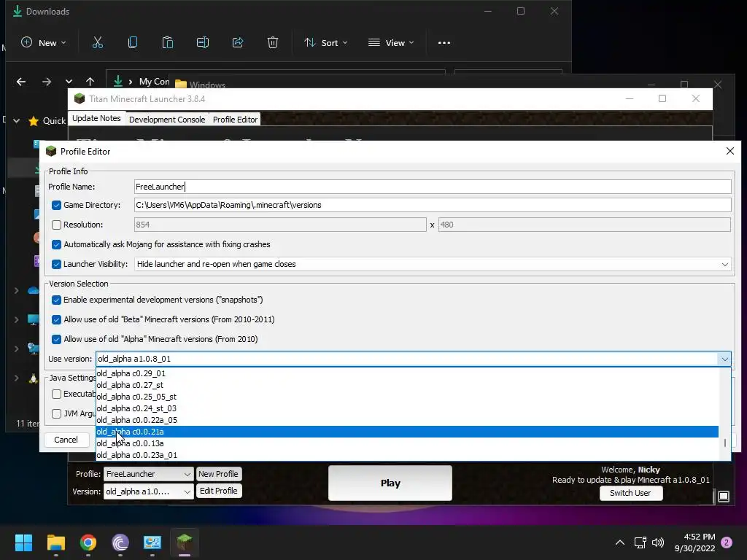Select old_alpha c0.0.22a_05 from version list
The height and width of the screenshot is (560, 747).
click(x=407, y=420)
